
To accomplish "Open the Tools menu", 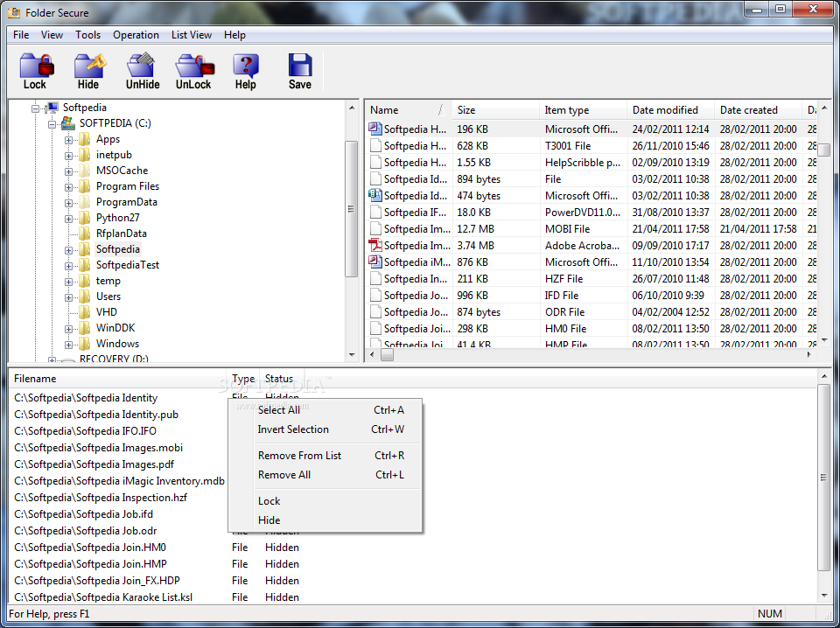I will [x=87, y=35].
